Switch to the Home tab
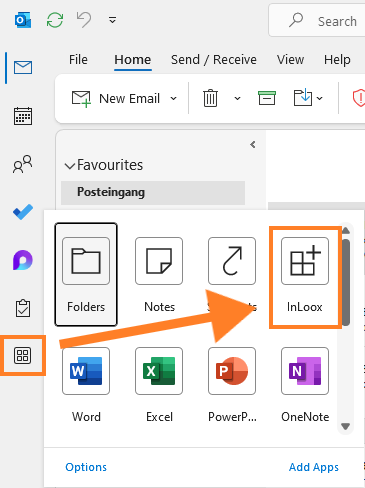The width and height of the screenshot is (365, 488). coord(133,60)
